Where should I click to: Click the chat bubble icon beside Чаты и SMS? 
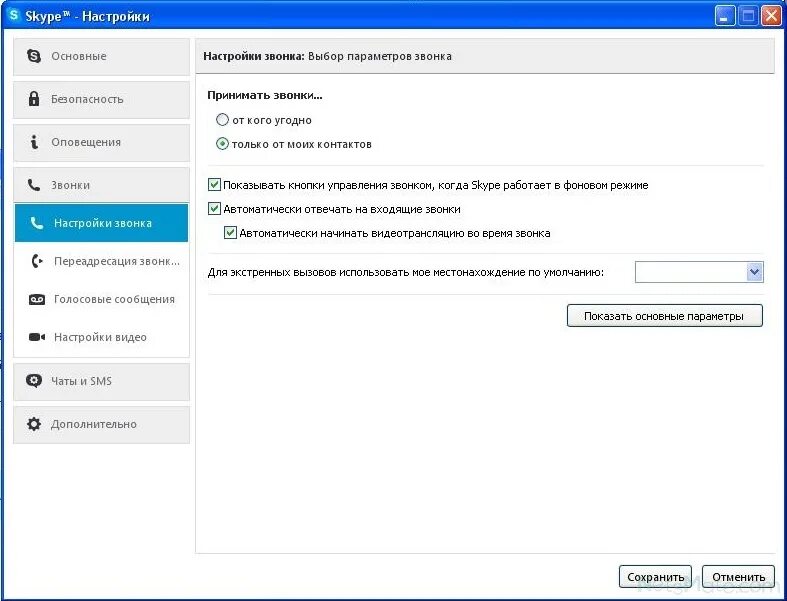[x=34, y=381]
